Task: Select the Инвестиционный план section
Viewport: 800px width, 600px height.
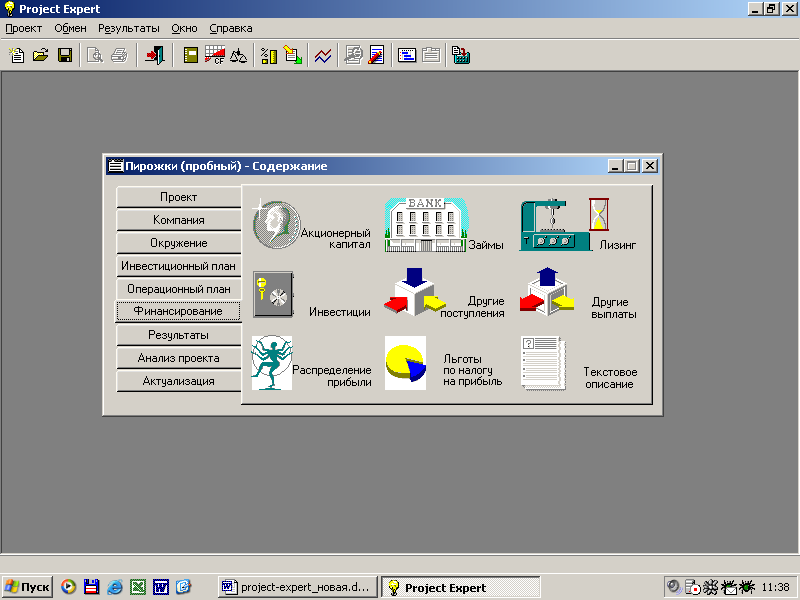Action: [x=179, y=266]
